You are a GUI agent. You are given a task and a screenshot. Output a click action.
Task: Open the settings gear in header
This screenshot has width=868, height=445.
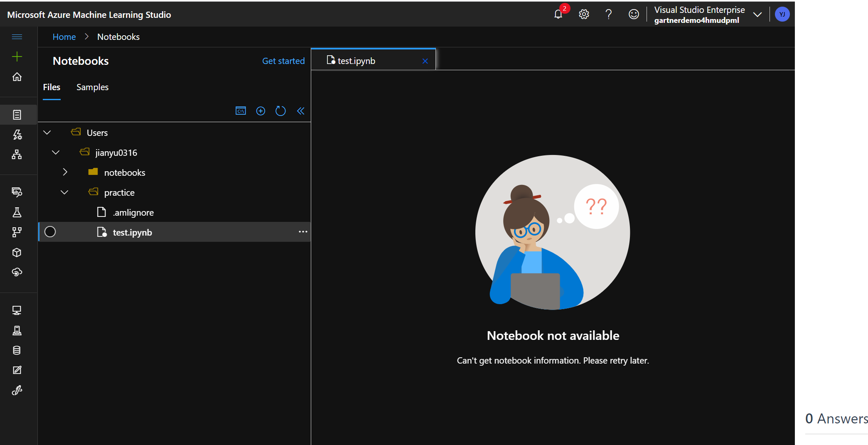[x=584, y=14]
